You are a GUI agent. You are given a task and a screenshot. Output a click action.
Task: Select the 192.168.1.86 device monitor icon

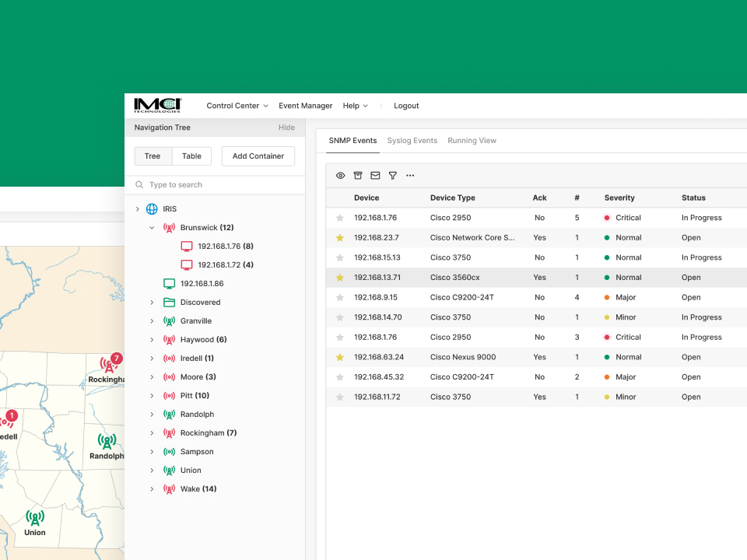(x=169, y=284)
